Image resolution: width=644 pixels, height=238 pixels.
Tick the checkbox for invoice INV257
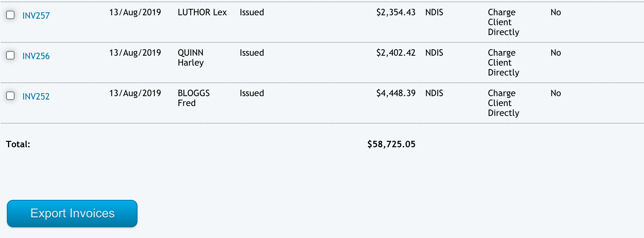10,15
